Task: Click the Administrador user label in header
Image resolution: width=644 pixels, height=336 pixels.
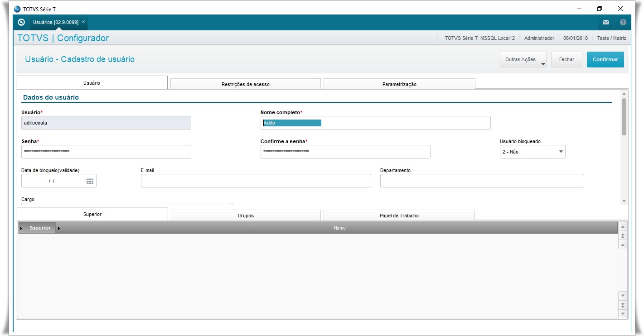Action: pyautogui.click(x=539, y=38)
